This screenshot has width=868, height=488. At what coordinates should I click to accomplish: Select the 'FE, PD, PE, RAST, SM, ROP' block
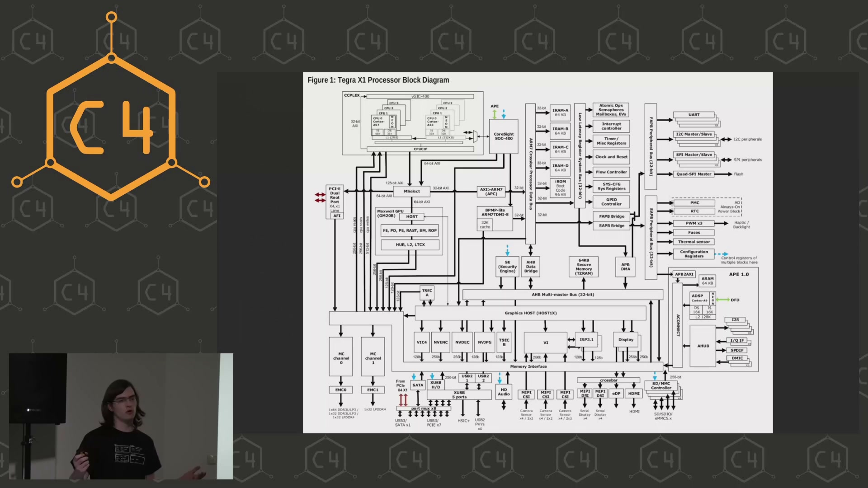click(410, 230)
